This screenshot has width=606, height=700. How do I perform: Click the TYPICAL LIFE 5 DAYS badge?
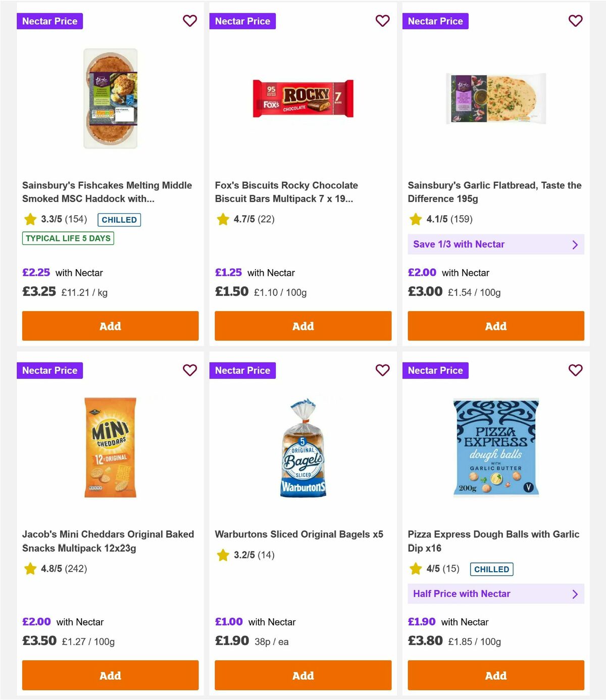(68, 238)
